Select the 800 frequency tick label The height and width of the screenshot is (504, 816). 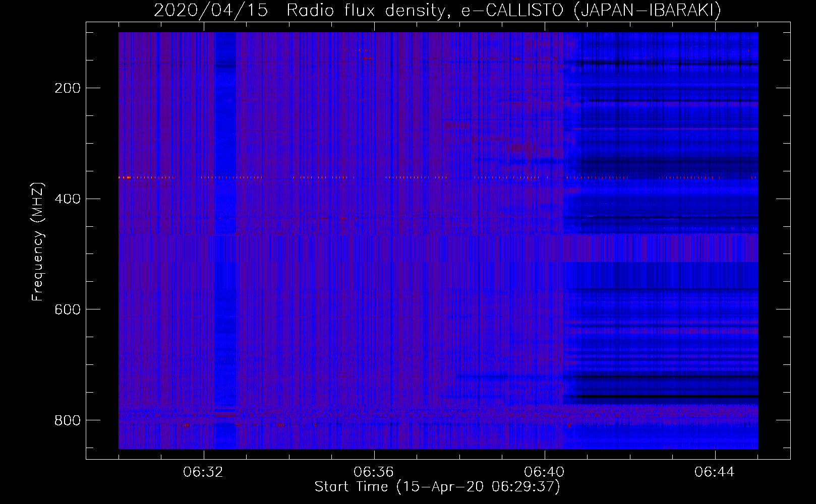tap(68, 420)
